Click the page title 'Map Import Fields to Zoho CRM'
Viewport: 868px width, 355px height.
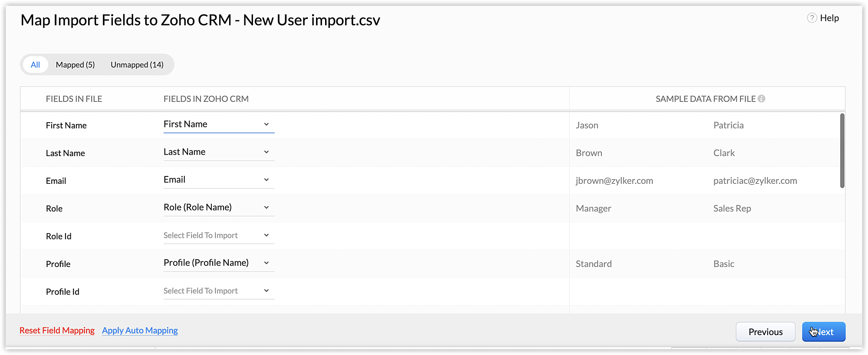tap(126, 20)
